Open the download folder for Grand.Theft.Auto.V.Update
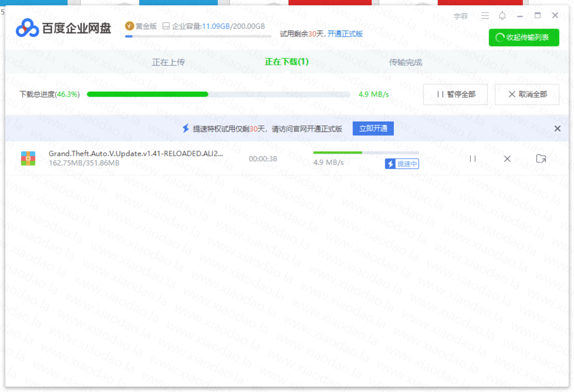The width and height of the screenshot is (574, 392). coord(541,159)
